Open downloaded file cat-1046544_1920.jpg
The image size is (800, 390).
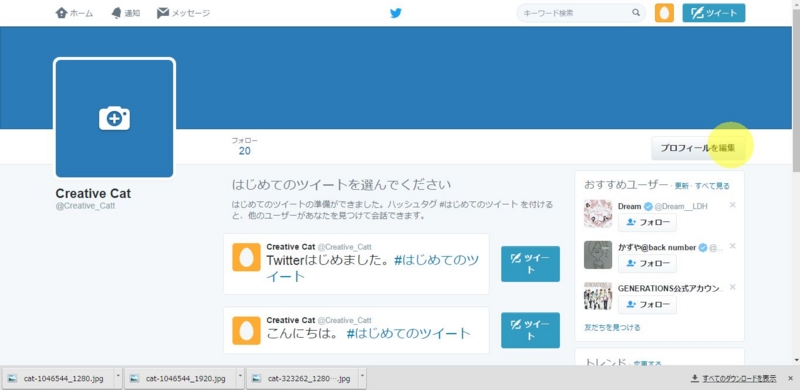point(180,378)
